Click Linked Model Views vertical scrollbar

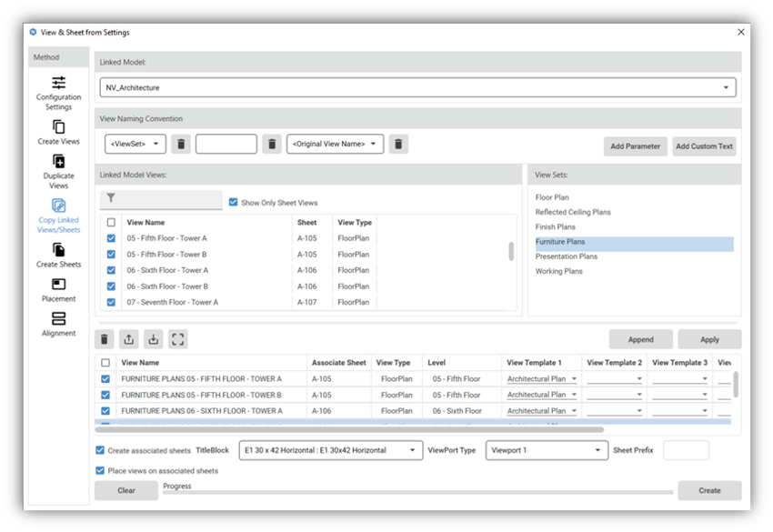click(x=511, y=252)
